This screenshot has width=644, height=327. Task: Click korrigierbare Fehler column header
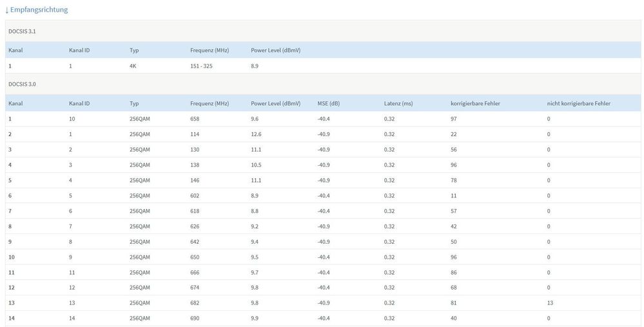point(475,104)
